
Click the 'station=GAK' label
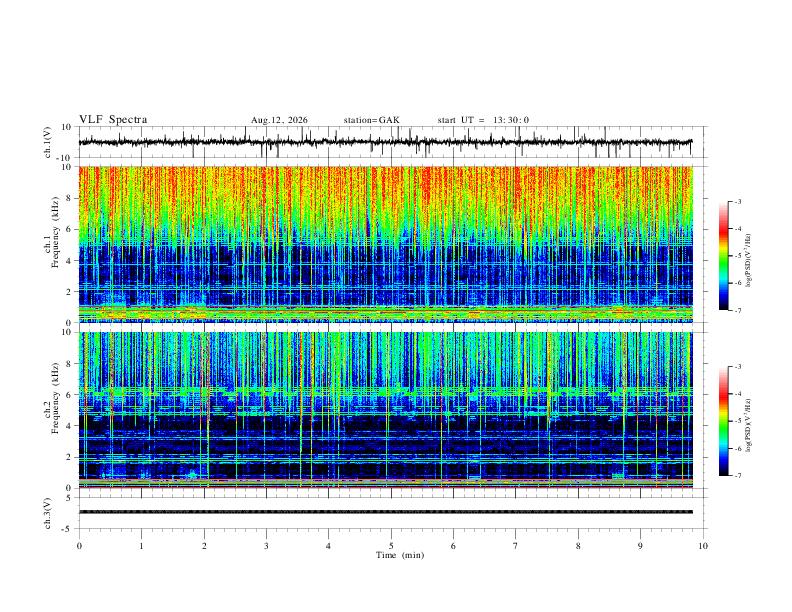click(x=371, y=120)
